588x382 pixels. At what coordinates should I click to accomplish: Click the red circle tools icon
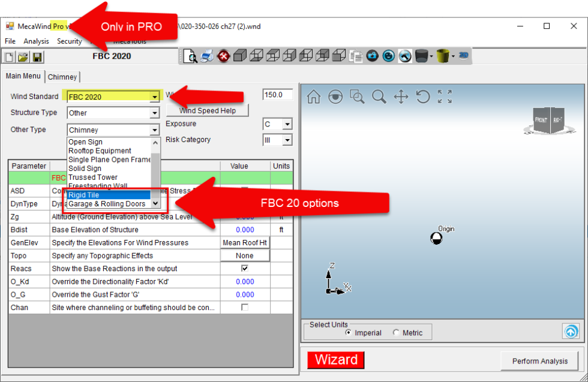coord(223,56)
